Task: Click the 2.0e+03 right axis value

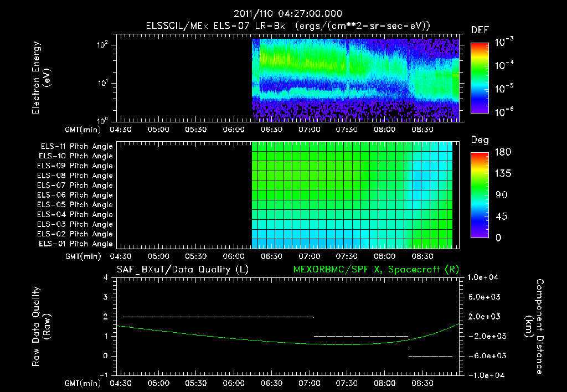Action: pyautogui.click(x=484, y=317)
